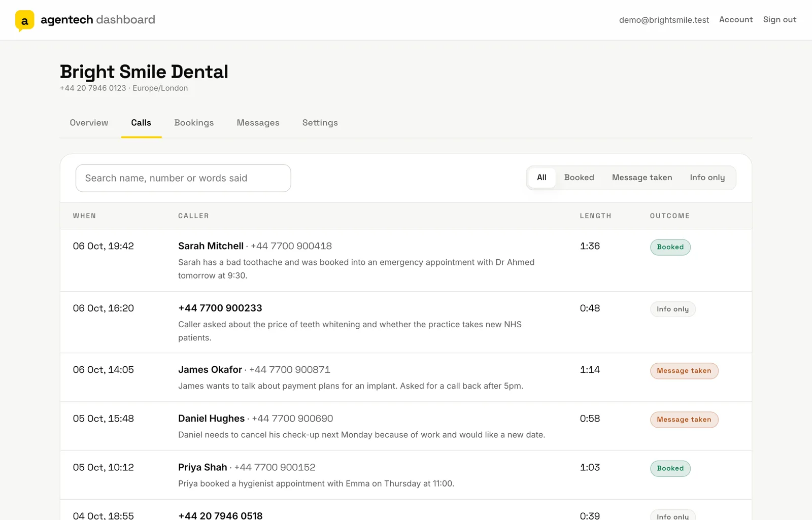Image resolution: width=812 pixels, height=520 pixels.
Task: Filter calls by Message taken
Action: (642, 178)
